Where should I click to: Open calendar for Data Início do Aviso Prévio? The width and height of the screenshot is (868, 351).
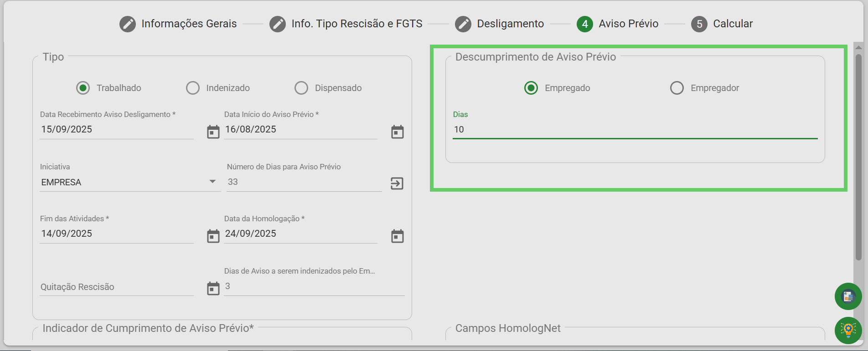click(x=398, y=132)
